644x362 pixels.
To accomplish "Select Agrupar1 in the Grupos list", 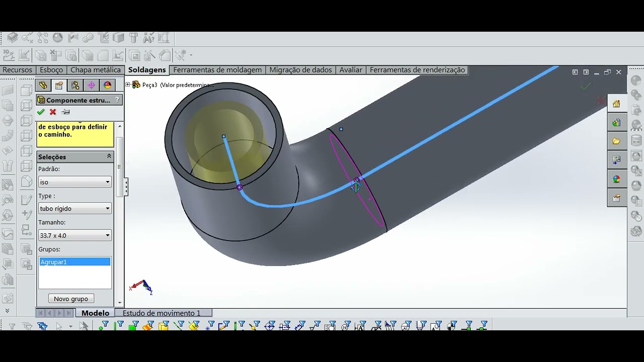I will 74,262.
